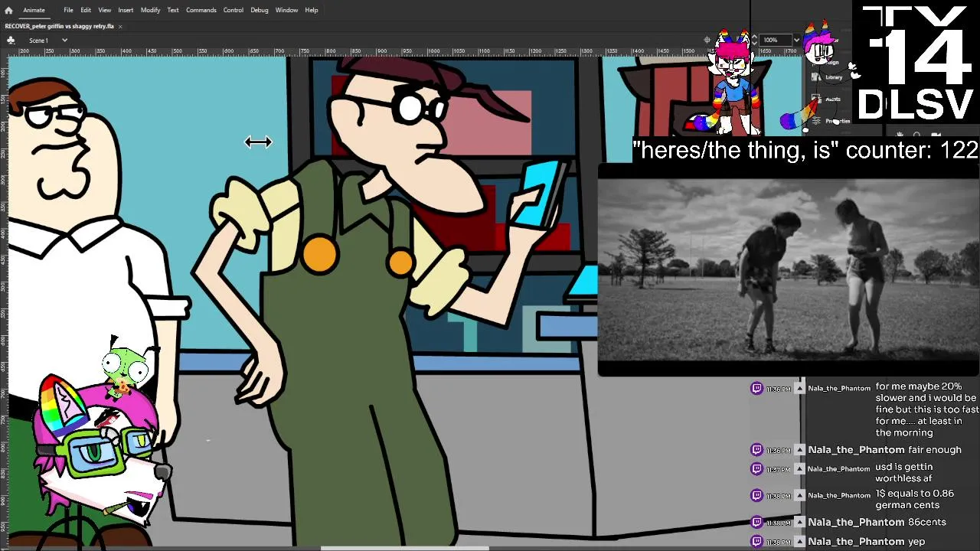Expand the Scene 1 dropdown arrow

pyautogui.click(x=64, y=40)
